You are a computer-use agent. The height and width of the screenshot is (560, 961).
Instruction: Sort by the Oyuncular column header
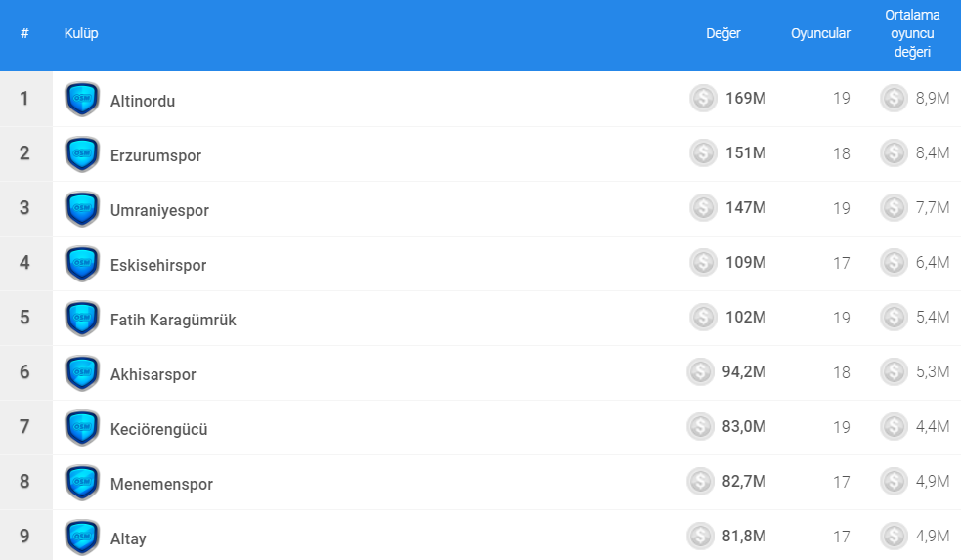point(820,33)
